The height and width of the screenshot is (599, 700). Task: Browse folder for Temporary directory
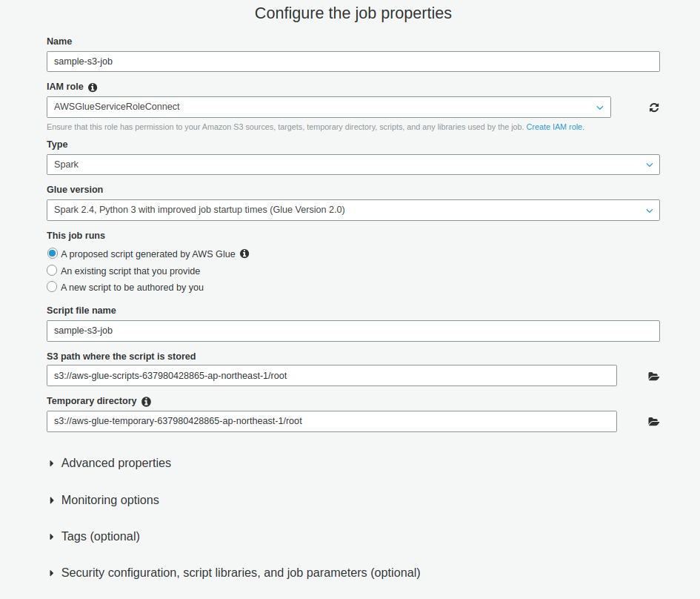click(653, 422)
